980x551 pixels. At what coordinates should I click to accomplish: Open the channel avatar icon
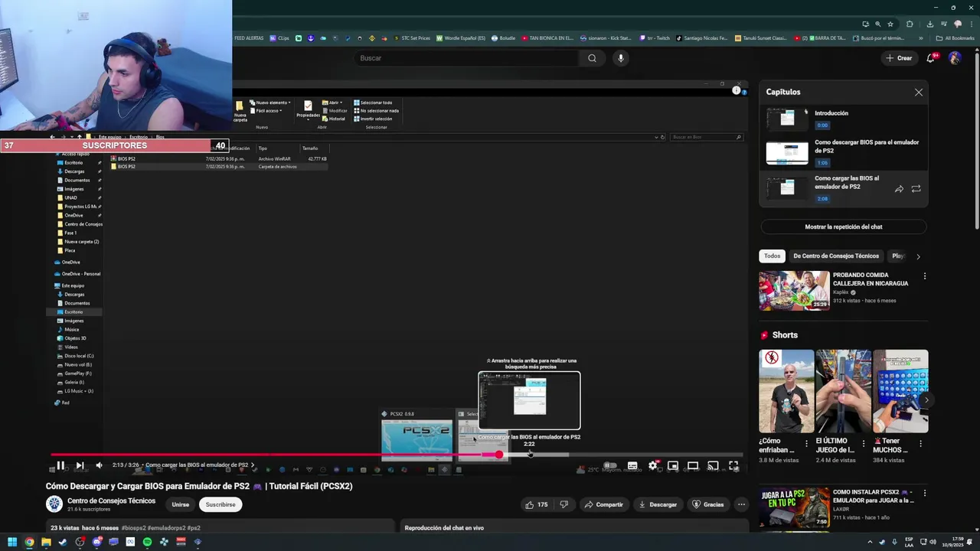pyautogui.click(x=54, y=504)
